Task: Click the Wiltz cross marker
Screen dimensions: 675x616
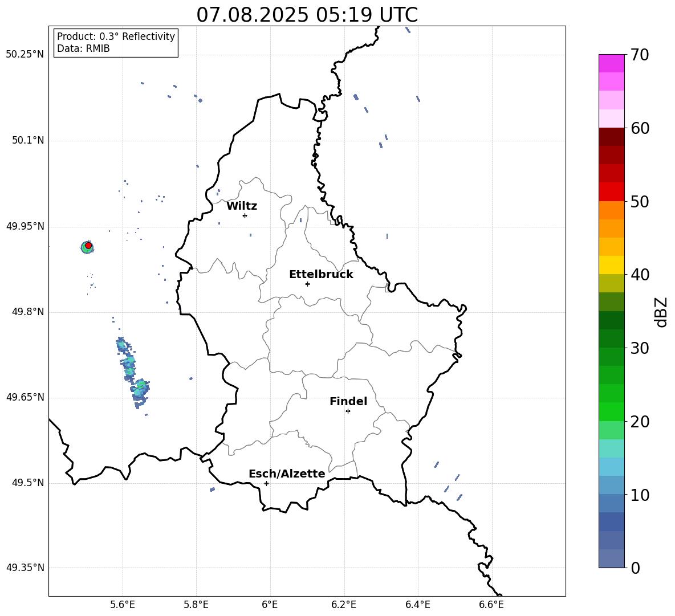Action: tap(245, 215)
